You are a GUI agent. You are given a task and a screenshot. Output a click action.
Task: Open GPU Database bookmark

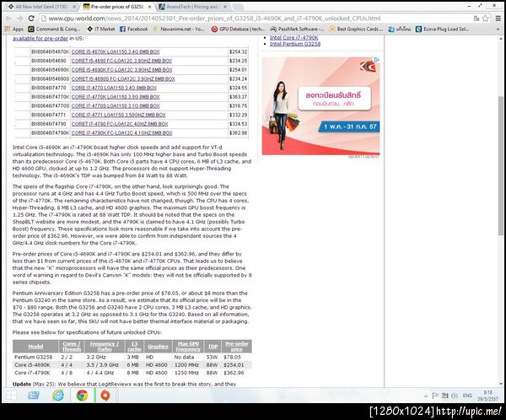238,29
